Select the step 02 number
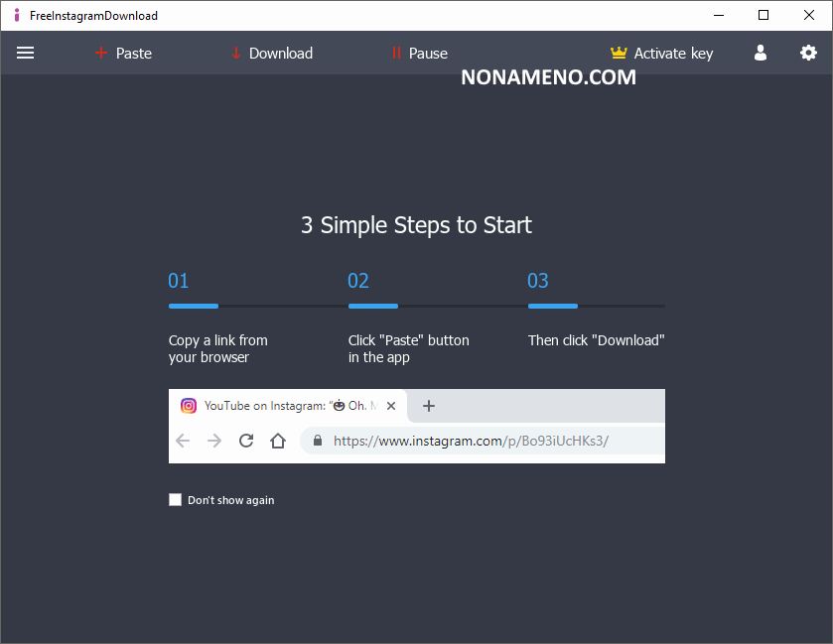The image size is (833, 644). [358, 281]
